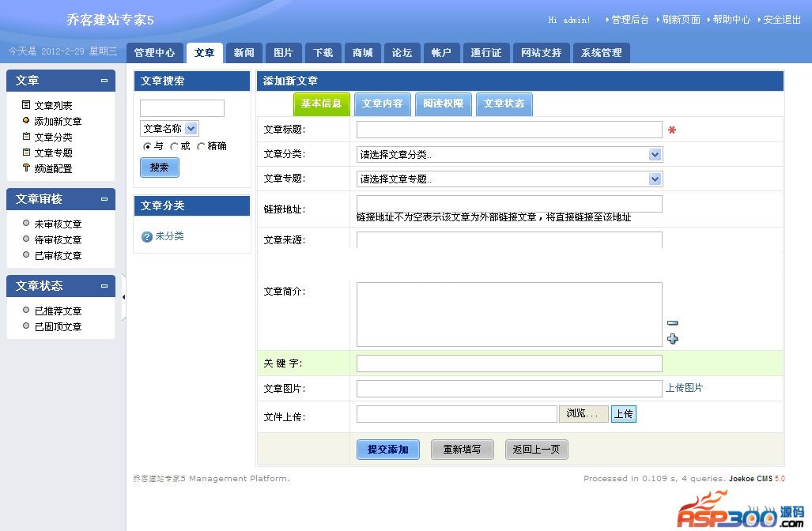Click the 提交添加 submit button
Image resolution: width=812 pixels, height=531 pixels.
coord(387,450)
